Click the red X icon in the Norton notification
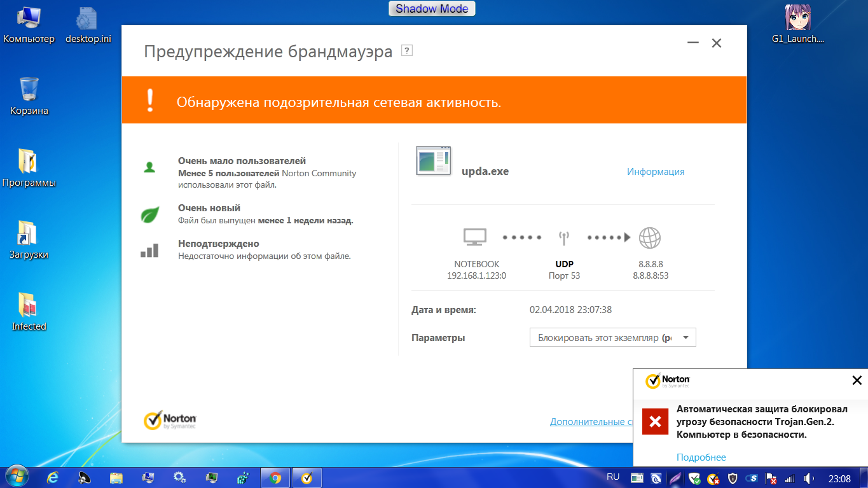Viewport: 868px width, 488px height. [x=655, y=422]
